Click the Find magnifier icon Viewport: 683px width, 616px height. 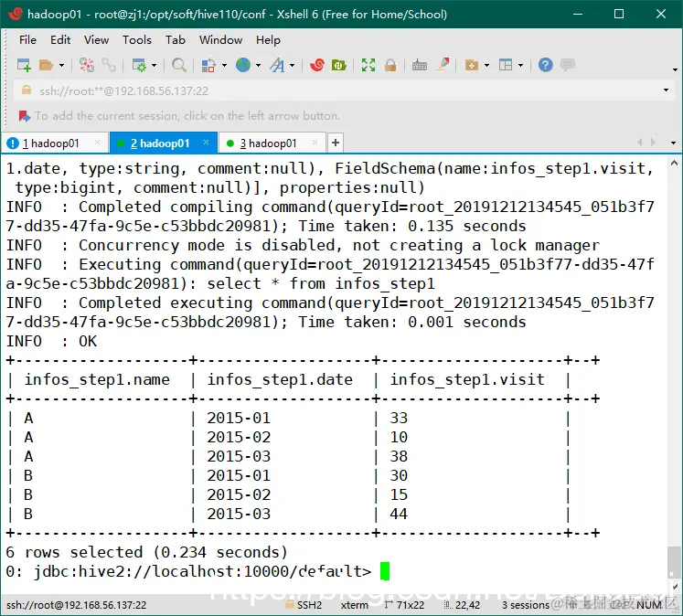coord(179,65)
